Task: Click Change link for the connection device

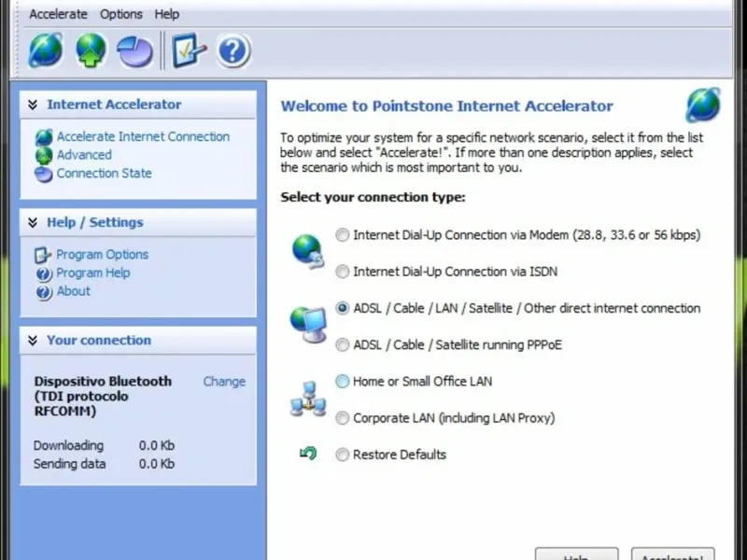Action: (x=224, y=382)
